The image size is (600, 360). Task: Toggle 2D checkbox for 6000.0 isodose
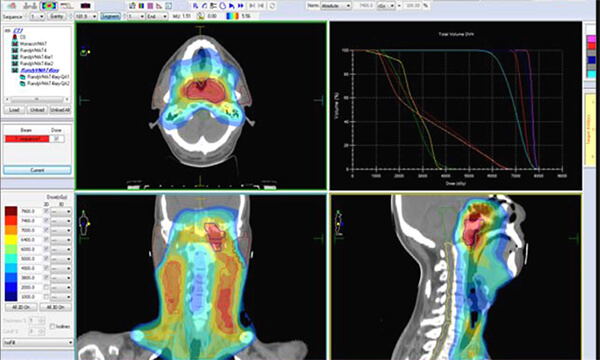[x=46, y=249]
